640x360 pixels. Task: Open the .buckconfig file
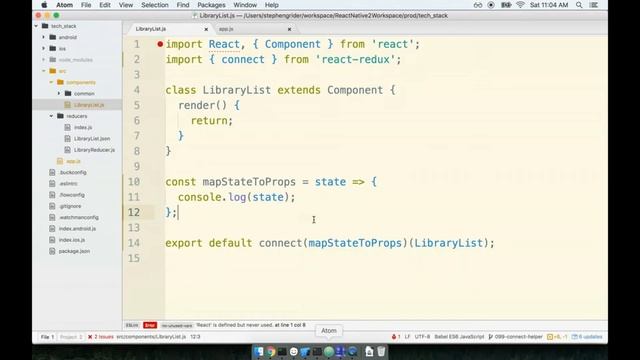pyautogui.click(x=72, y=172)
